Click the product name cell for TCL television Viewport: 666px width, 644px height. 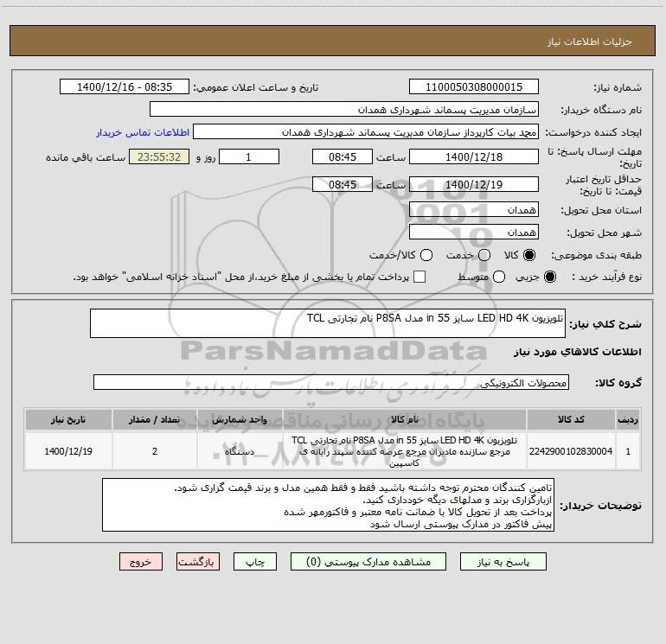pyautogui.click(x=405, y=451)
